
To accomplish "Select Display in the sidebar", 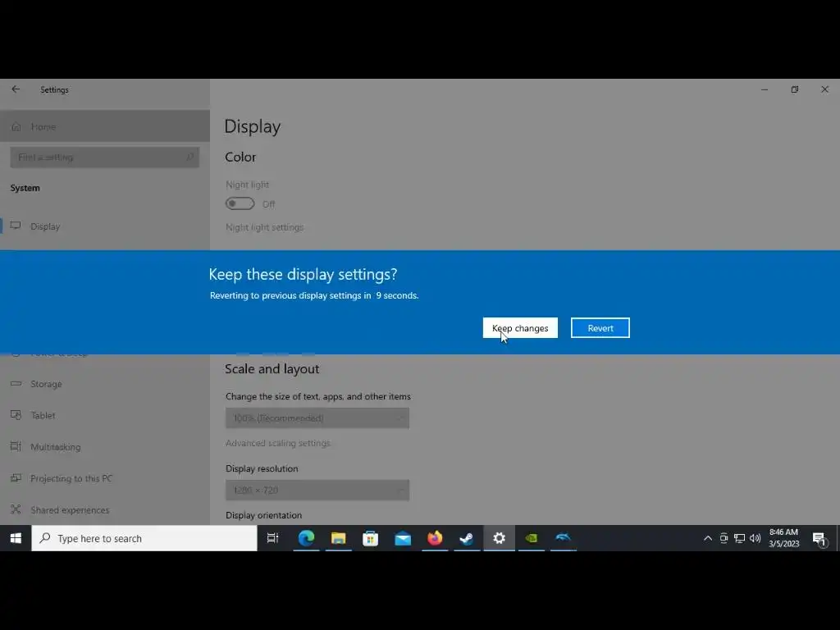I will pos(105,226).
